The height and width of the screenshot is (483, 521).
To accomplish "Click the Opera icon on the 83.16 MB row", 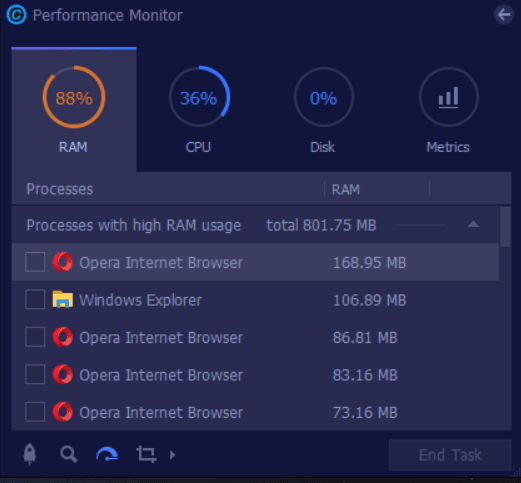I will (x=63, y=374).
